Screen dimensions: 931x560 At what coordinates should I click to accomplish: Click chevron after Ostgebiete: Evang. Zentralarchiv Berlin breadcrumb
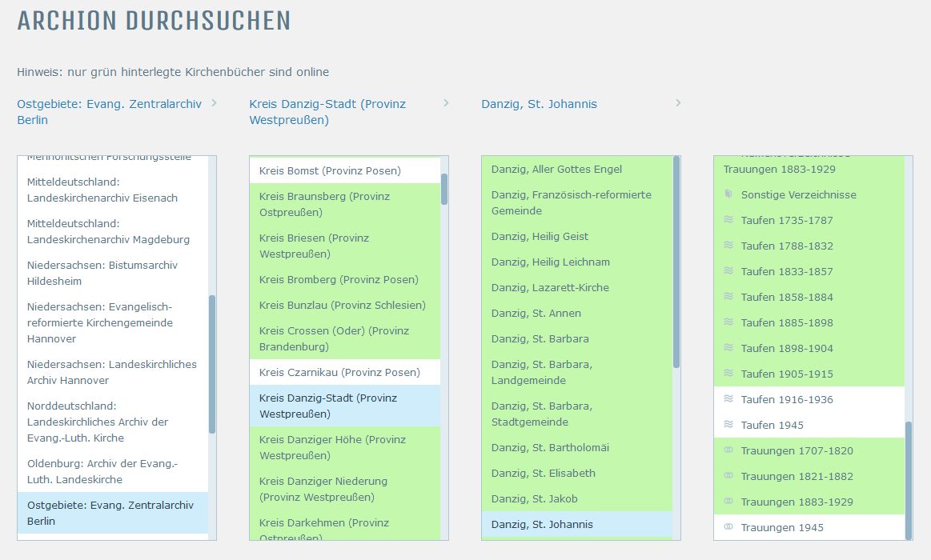point(214,103)
